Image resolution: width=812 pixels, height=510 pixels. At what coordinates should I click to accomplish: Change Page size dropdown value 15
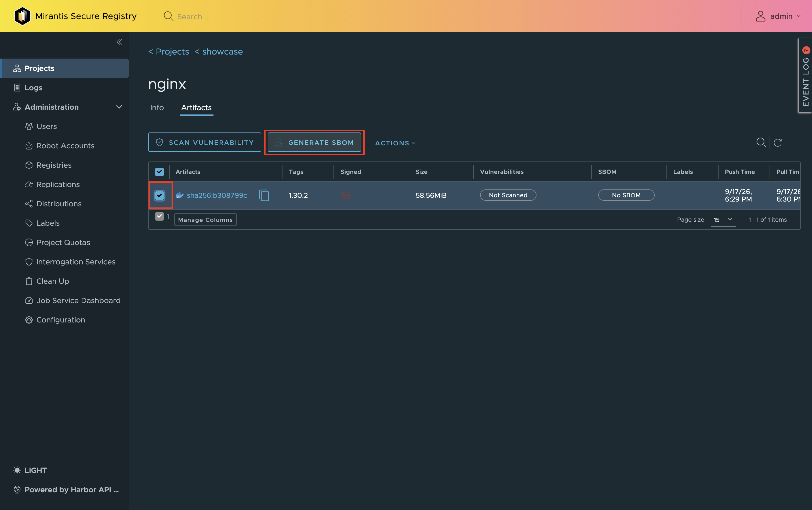pos(723,220)
